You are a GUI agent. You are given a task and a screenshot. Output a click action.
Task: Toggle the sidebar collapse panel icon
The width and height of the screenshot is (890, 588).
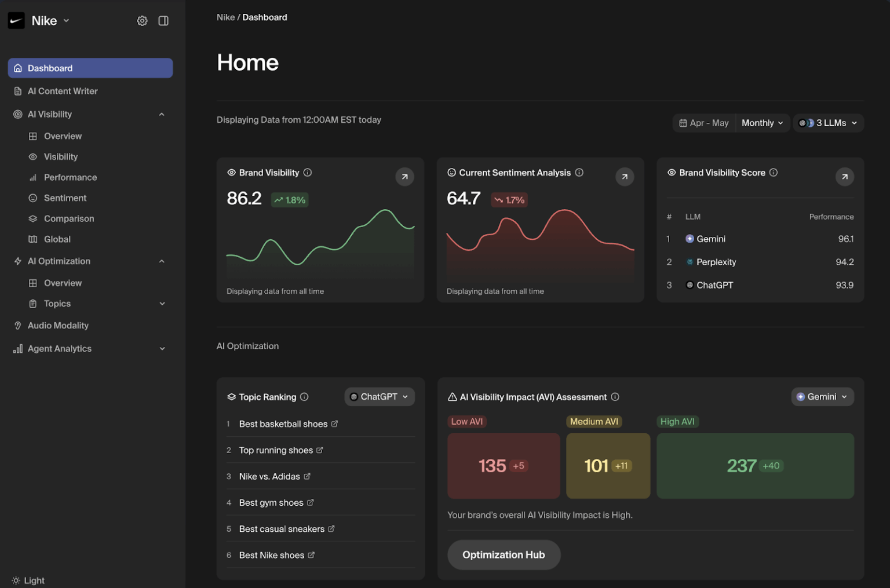point(163,20)
